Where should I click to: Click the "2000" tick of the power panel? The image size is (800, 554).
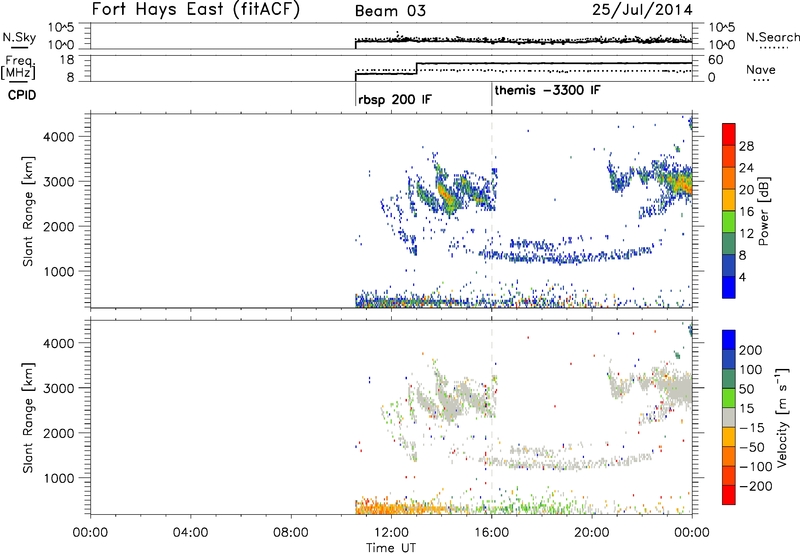click(x=59, y=226)
